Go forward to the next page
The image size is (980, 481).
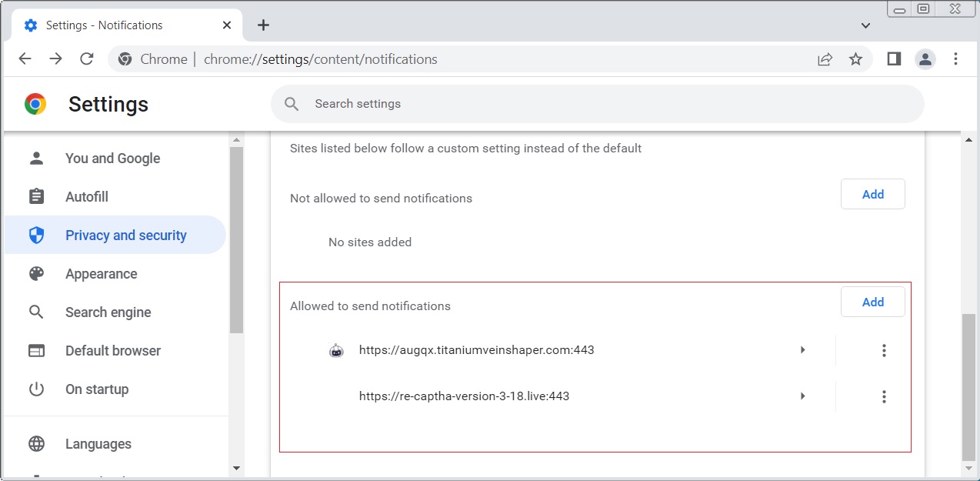point(55,59)
